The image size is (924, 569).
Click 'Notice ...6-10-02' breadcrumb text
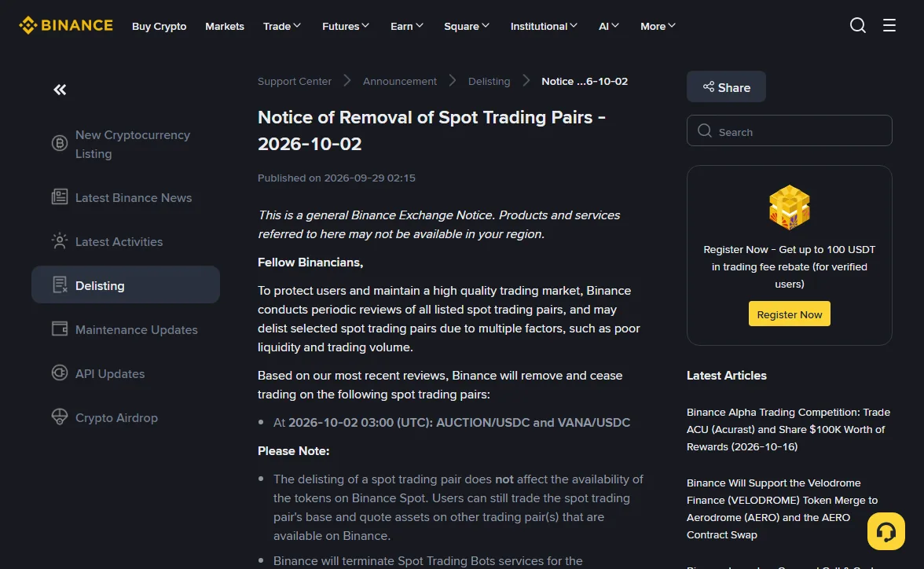585,82
